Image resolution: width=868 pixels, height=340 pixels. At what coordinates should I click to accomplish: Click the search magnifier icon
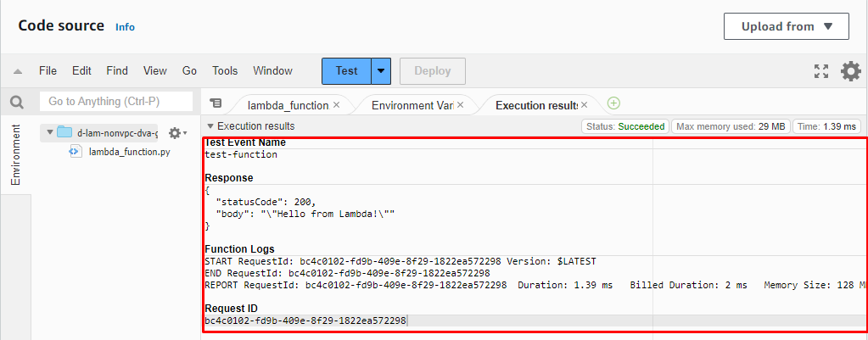[16, 102]
